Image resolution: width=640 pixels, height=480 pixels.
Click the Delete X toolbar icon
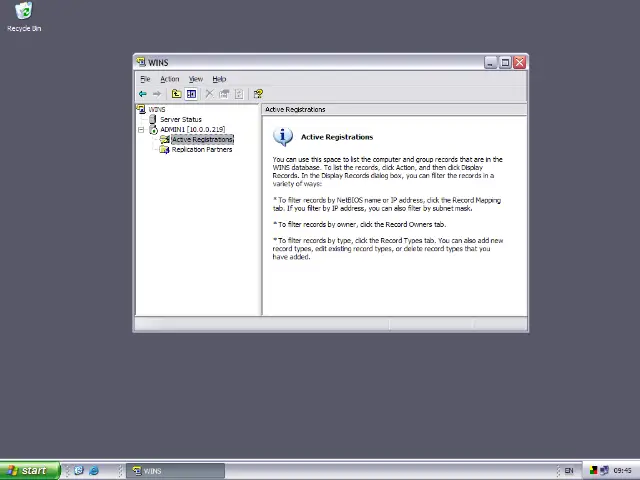(209, 94)
